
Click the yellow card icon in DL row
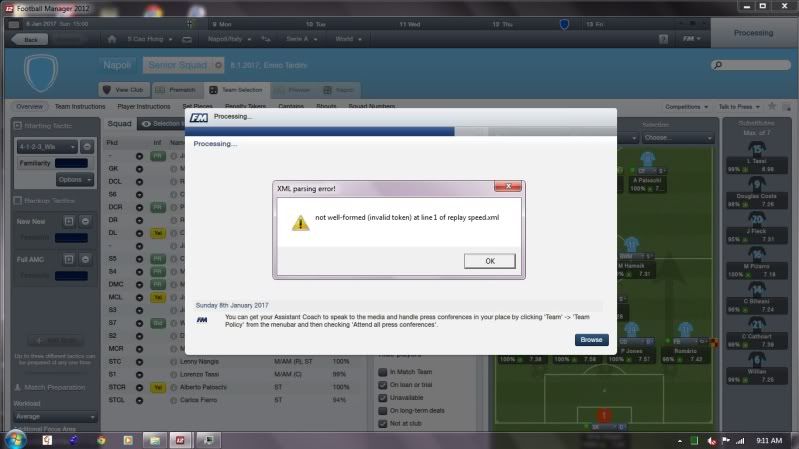pyautogui.click(x=158, y=233)
